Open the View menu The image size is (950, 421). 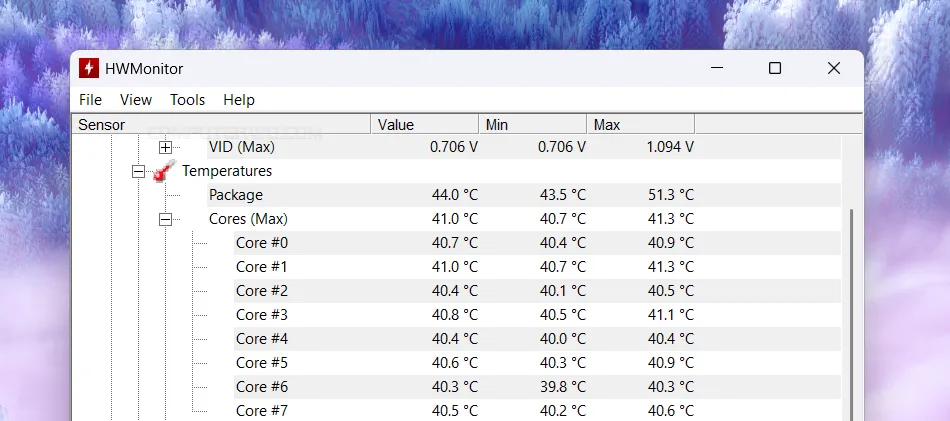tap(136, 100)
